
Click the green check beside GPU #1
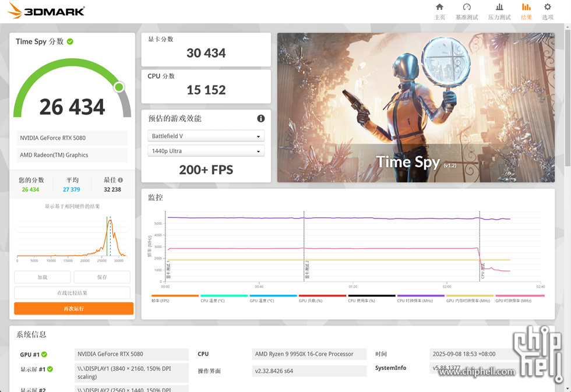point(44,354)
